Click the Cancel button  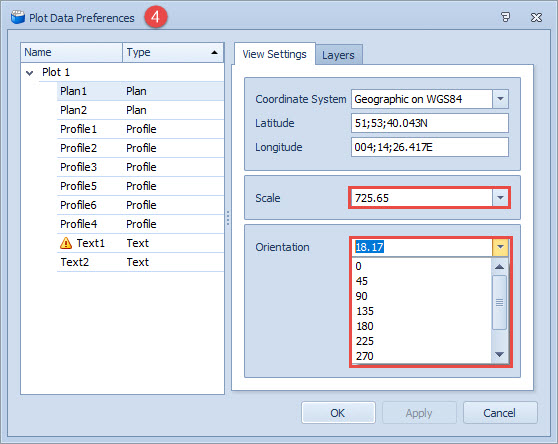[500, 413]
